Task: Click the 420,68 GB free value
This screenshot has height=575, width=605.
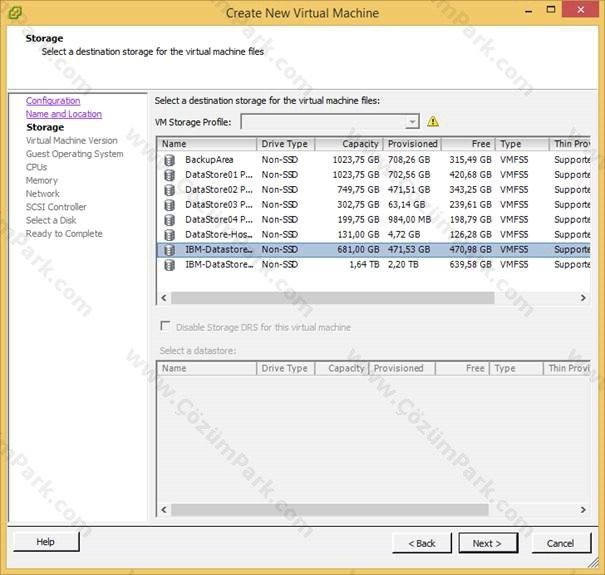Action: (x=470, y=175)
